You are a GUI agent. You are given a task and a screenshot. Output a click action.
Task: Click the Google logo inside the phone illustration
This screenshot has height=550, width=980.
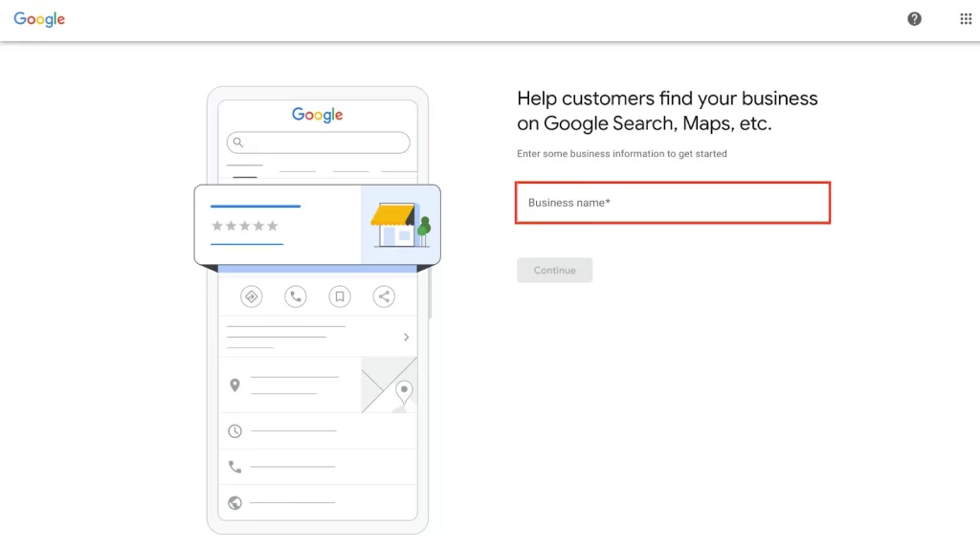pos(318,115)
